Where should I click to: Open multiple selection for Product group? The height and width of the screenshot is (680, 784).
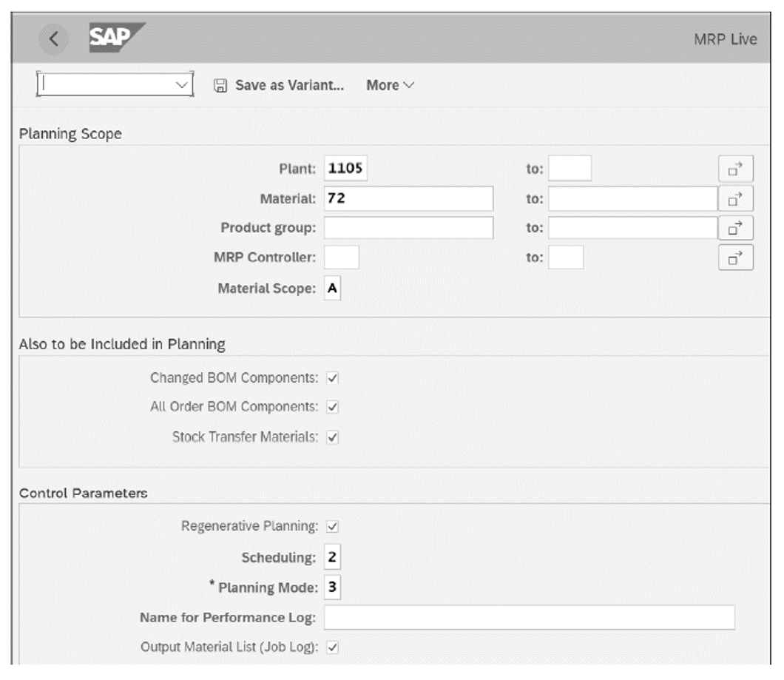(735, 228)
